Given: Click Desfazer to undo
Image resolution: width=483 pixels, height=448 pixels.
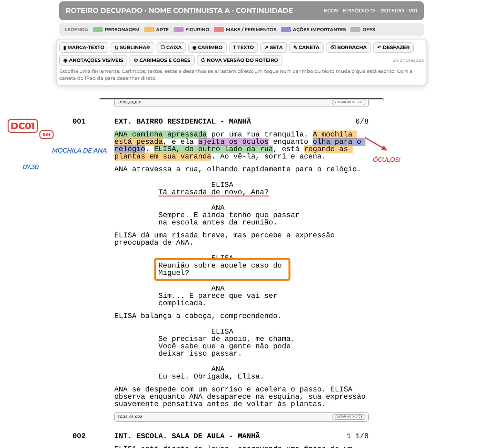Looking at the screenshot, I should 394,47.
